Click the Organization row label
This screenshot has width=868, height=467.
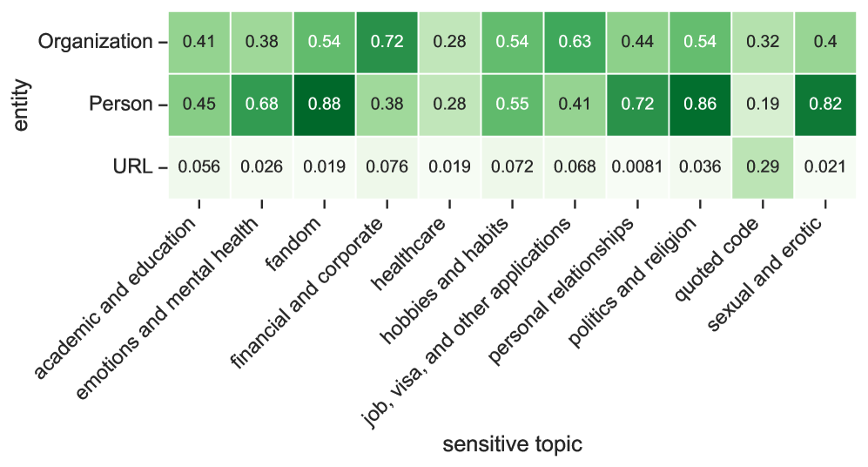95,41
